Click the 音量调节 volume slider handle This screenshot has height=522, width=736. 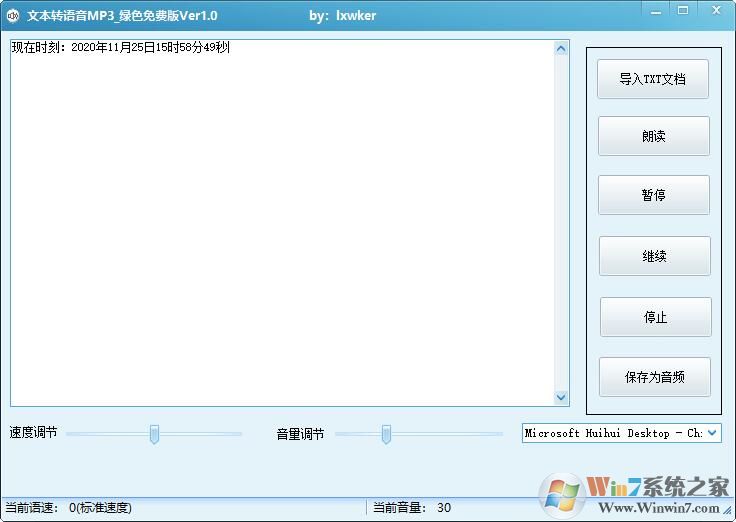[x=386, y=434]
